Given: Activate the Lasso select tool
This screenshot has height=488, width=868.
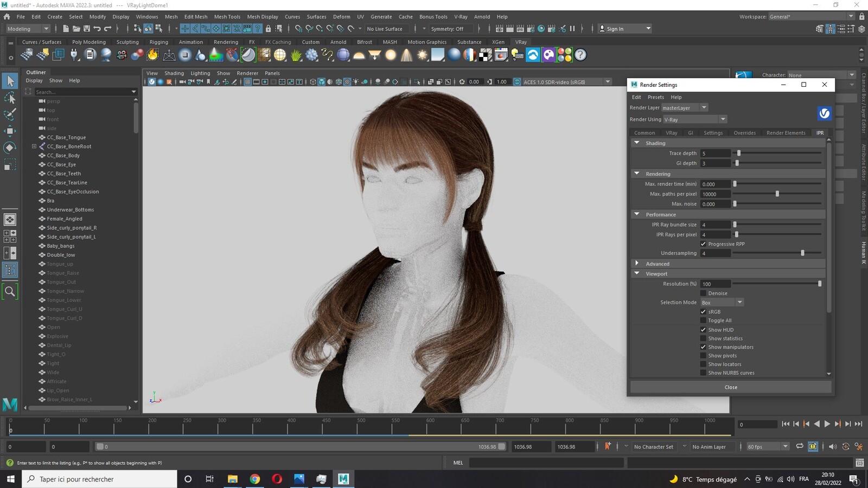Looking at the screenshot, I should coord(10,98).
